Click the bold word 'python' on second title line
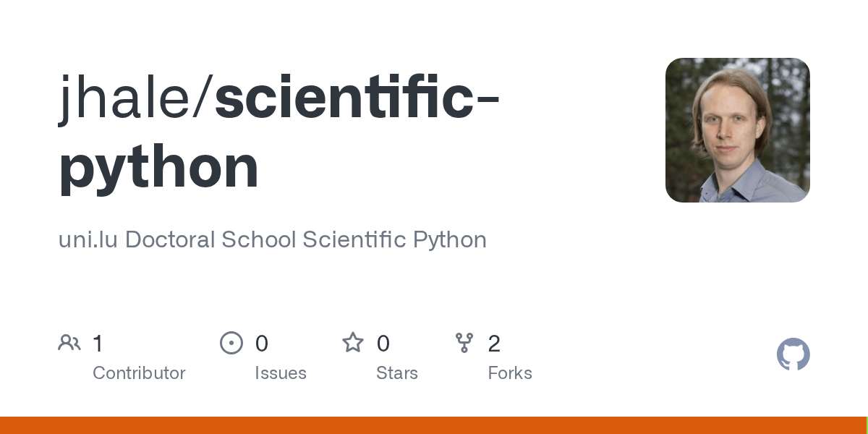The width and height of the screenshot is (868, 434). point(158,168)
